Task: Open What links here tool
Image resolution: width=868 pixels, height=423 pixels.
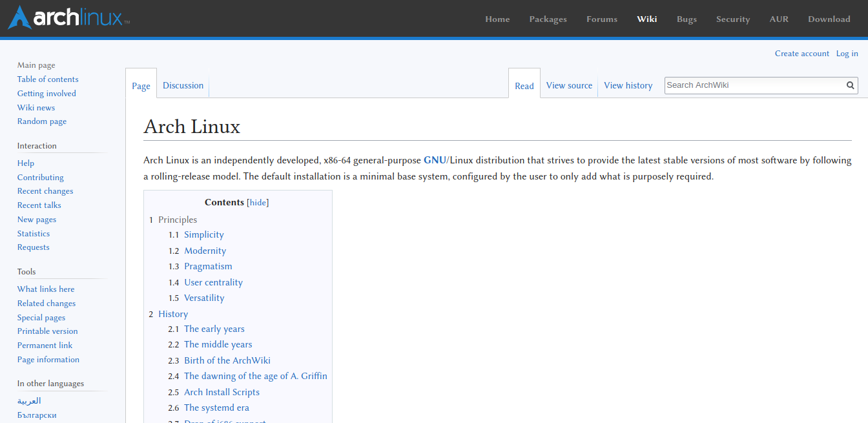Action: click(46, 289)
